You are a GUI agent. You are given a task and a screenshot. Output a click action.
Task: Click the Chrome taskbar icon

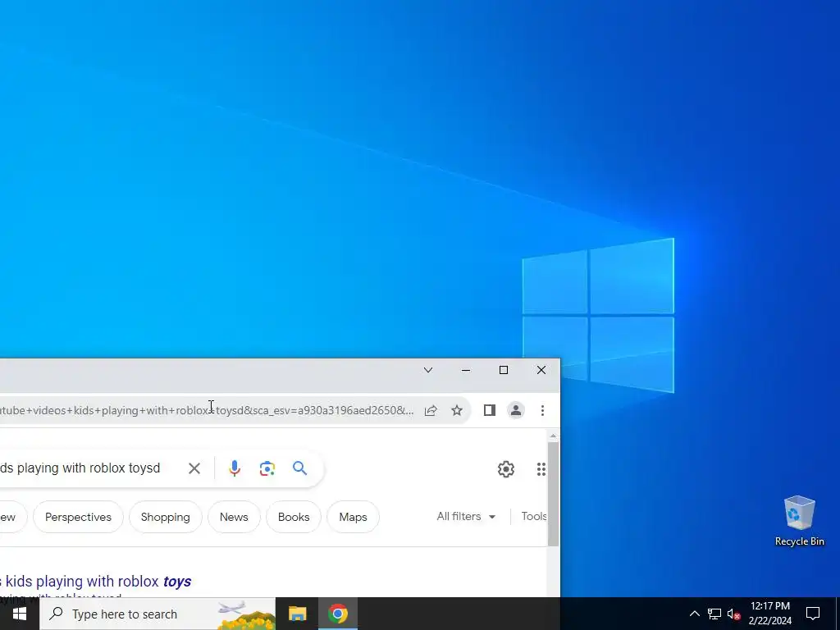[x=337, y=614]
